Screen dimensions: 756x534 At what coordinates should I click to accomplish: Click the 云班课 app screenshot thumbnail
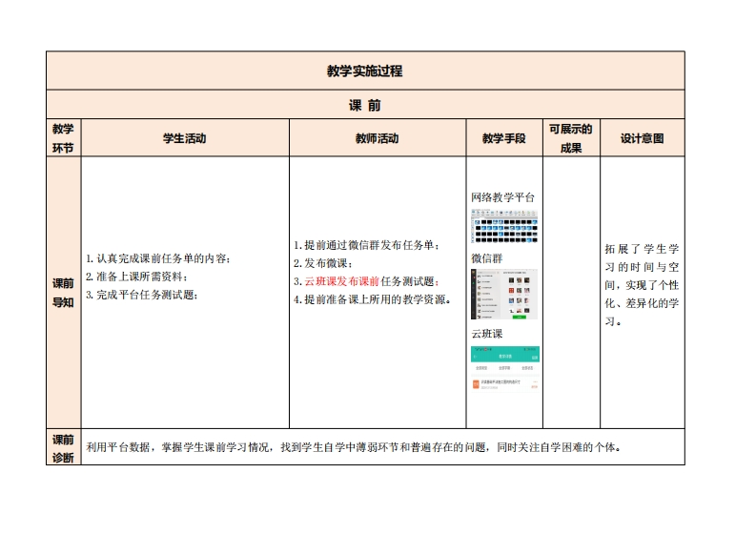click(x=504, y=370)
